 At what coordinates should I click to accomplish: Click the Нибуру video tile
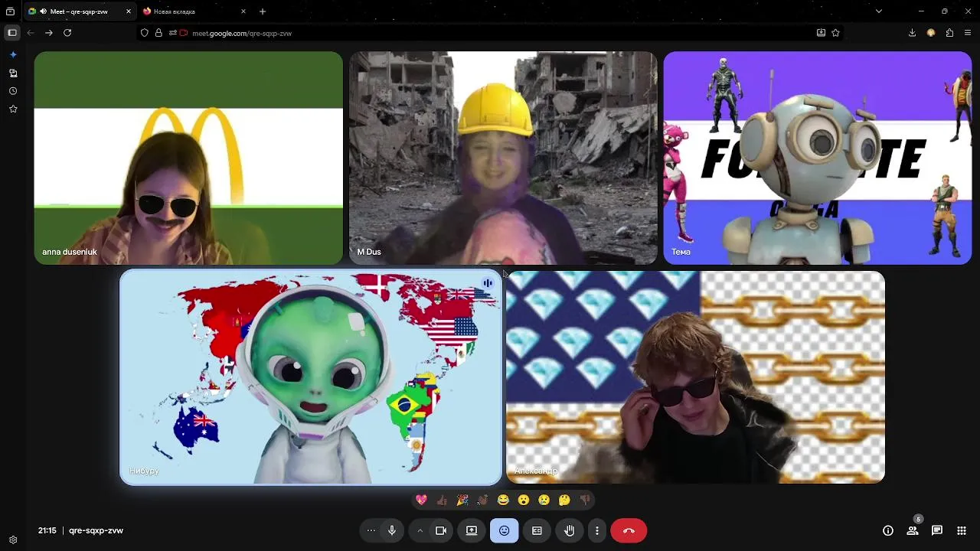point(311,377)
